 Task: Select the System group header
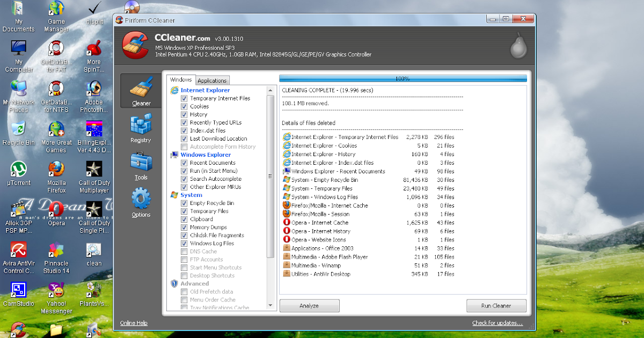pyautogui.click(x=191, y=195)
